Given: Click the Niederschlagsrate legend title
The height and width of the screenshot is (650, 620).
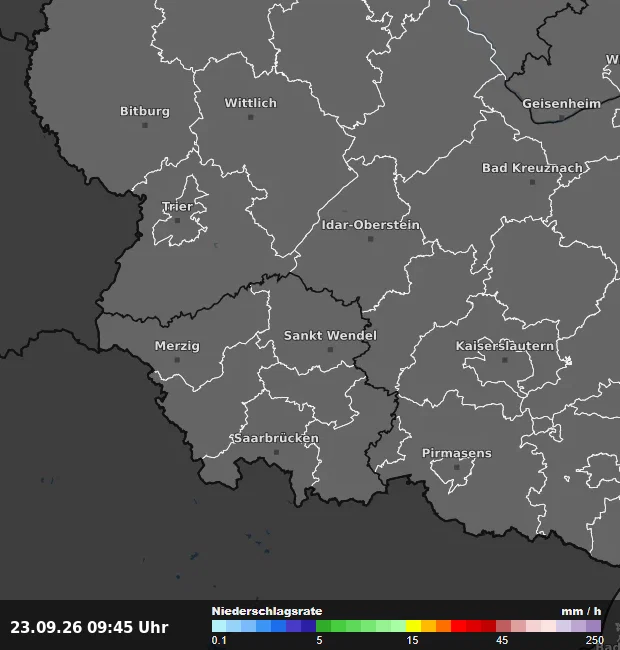Looking at the screenshot, I should (x=267, y=611).
